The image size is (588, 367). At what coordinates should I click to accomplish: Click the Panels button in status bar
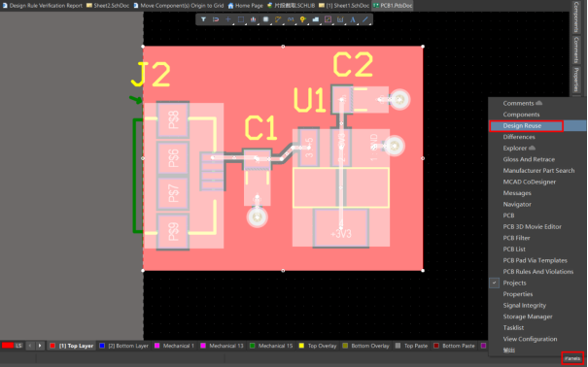click(x=572, y=358)
